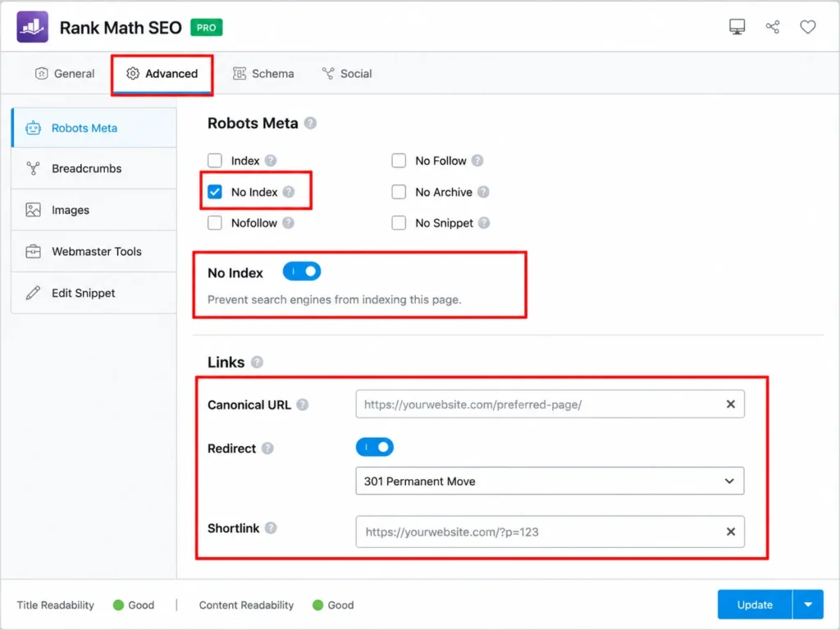Open Robots Meta sidebar section

[x=94, y=128]
